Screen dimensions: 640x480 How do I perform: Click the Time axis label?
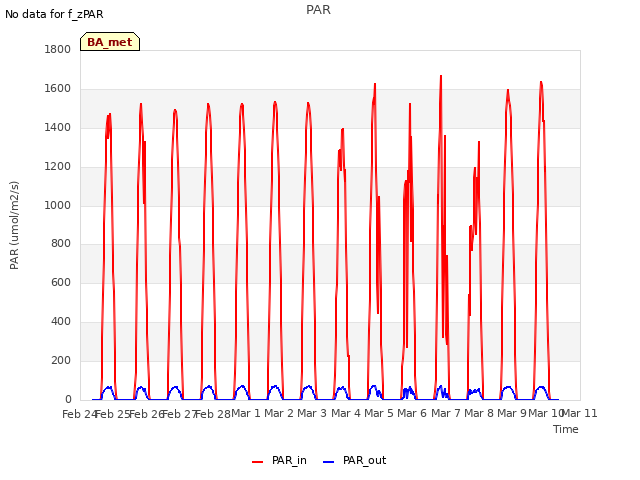point(565,429)
